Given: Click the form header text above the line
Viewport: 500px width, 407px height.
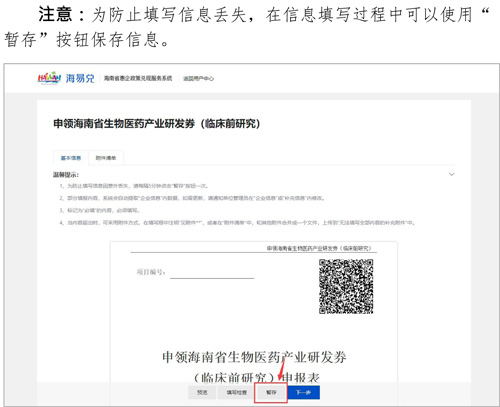Looking at the screenshot, I should coord(319,248).
